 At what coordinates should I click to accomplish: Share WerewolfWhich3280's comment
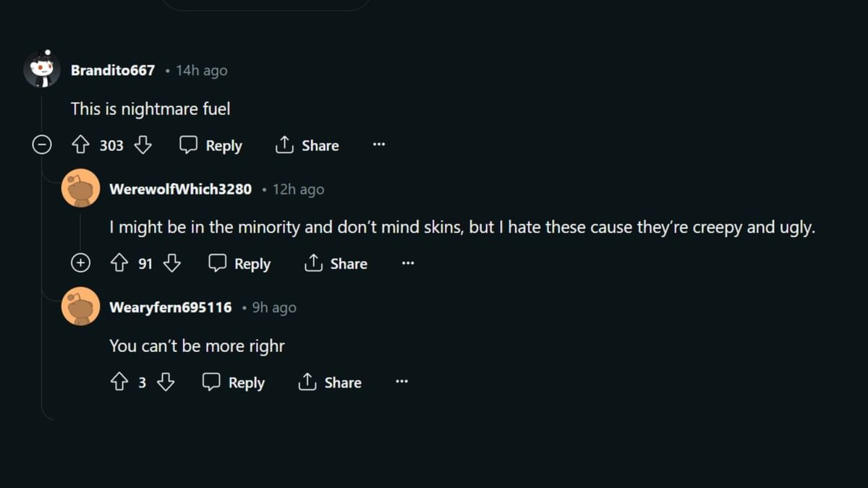point(336,264)
